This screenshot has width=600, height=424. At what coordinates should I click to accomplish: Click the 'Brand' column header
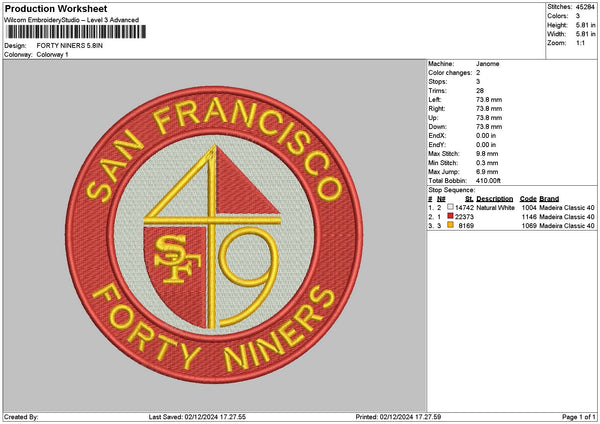coord(549,199)
